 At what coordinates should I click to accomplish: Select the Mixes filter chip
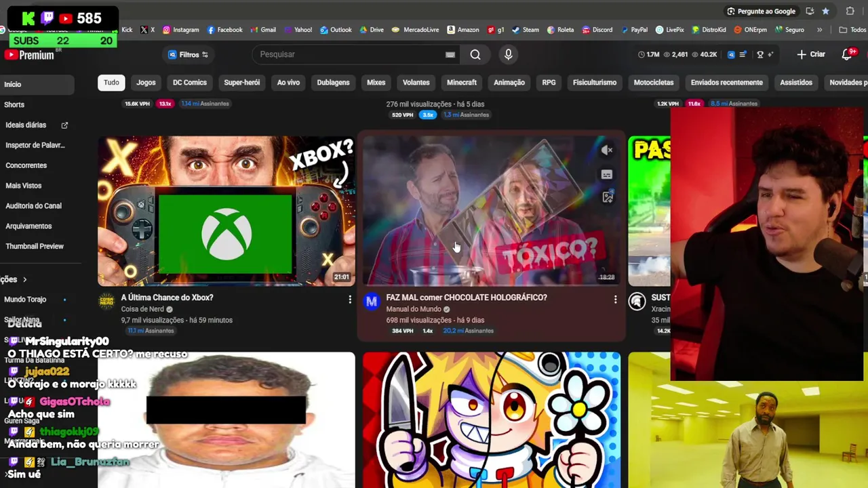(x=376, y=83)
